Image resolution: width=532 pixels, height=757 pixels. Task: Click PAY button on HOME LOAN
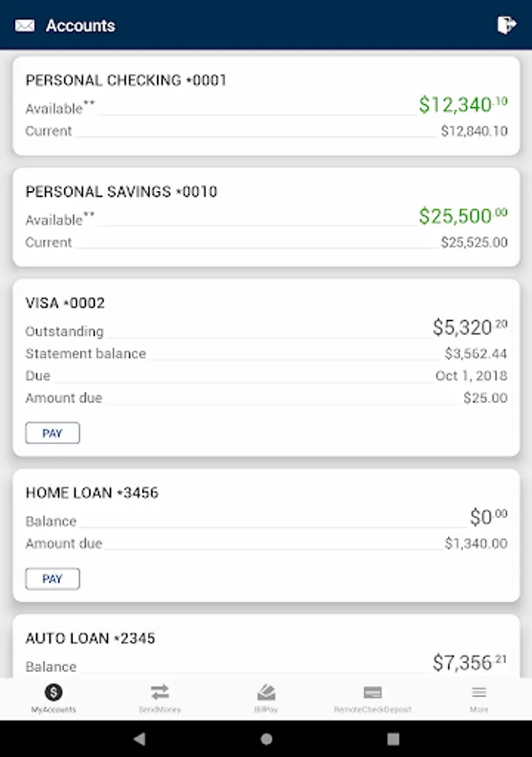[x=52, y=579]
